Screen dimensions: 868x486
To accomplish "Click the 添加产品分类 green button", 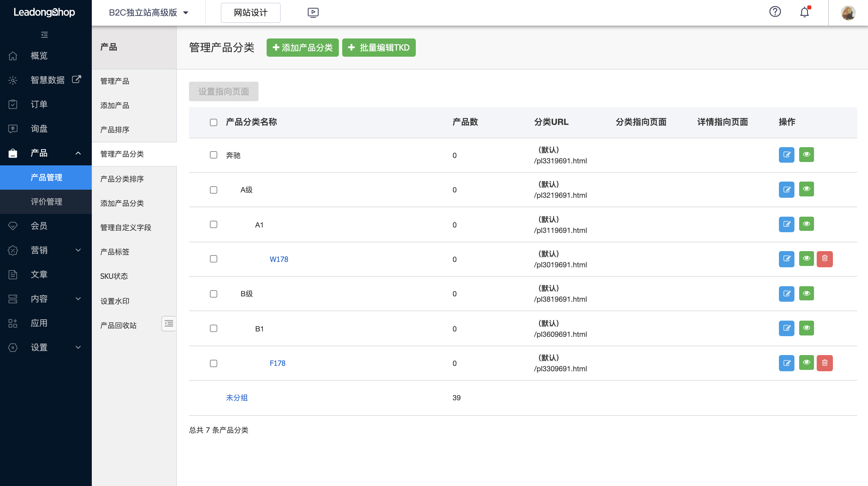I will pyautogui.click(x=302, y=48).
